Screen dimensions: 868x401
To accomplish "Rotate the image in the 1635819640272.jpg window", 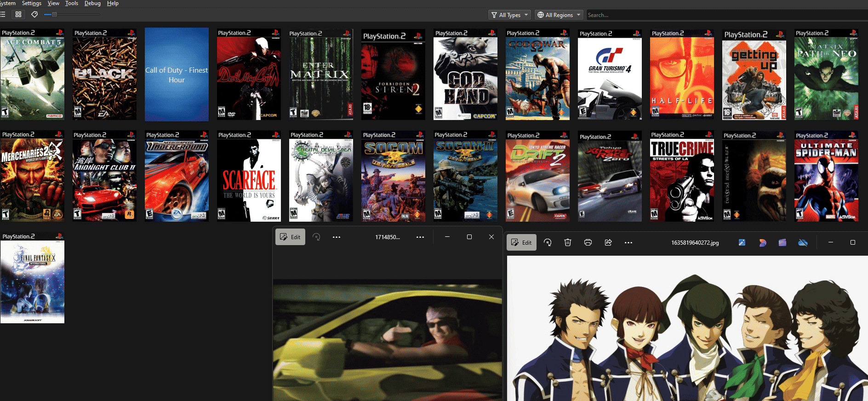I will 548,242.
